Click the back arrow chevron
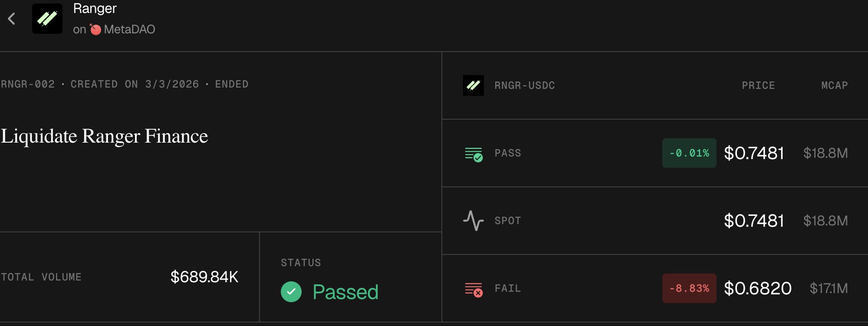This screenshot has width=868, height=326. [x=12, y=19]
